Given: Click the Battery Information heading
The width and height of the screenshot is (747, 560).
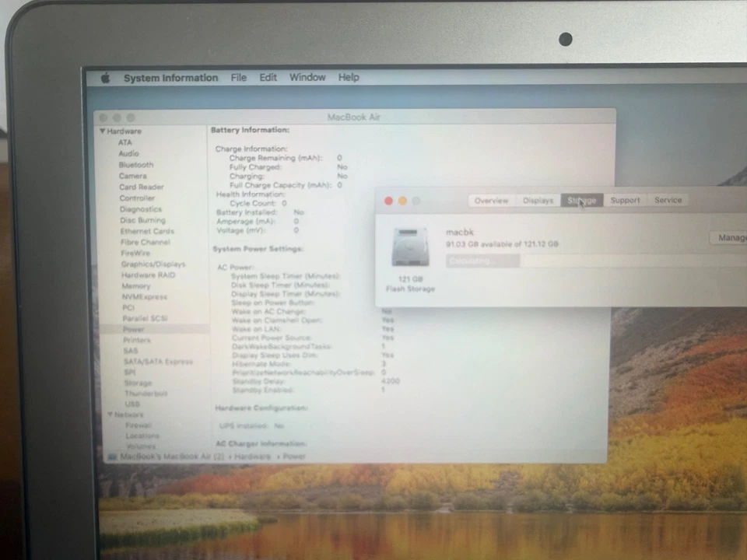Looking at the screenshot, I should tap(250, 130).
